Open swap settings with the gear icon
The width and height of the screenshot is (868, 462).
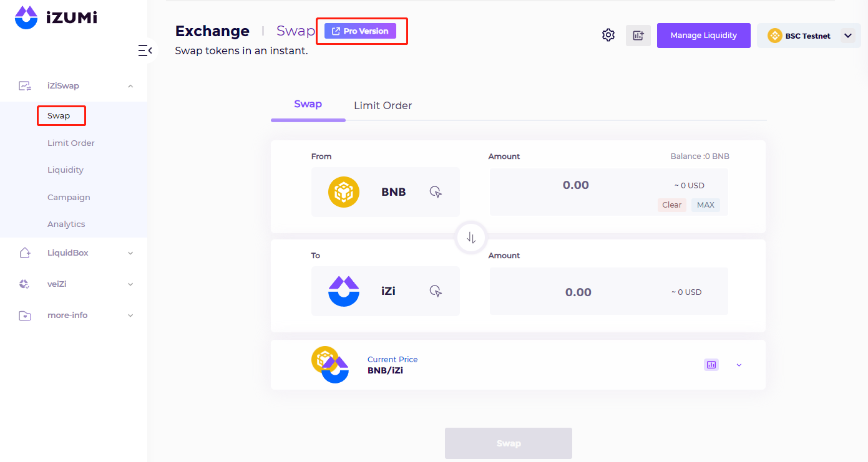tap(608, 36)
